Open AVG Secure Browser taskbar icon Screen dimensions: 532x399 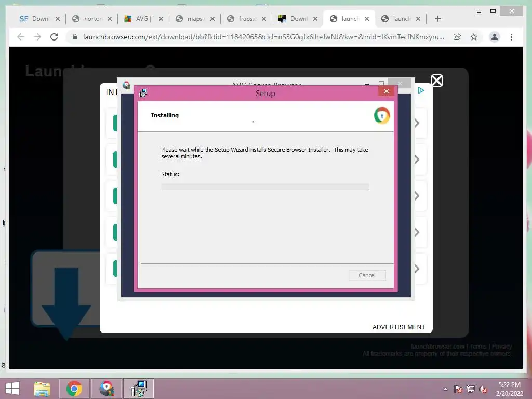[x=107, y=389]
